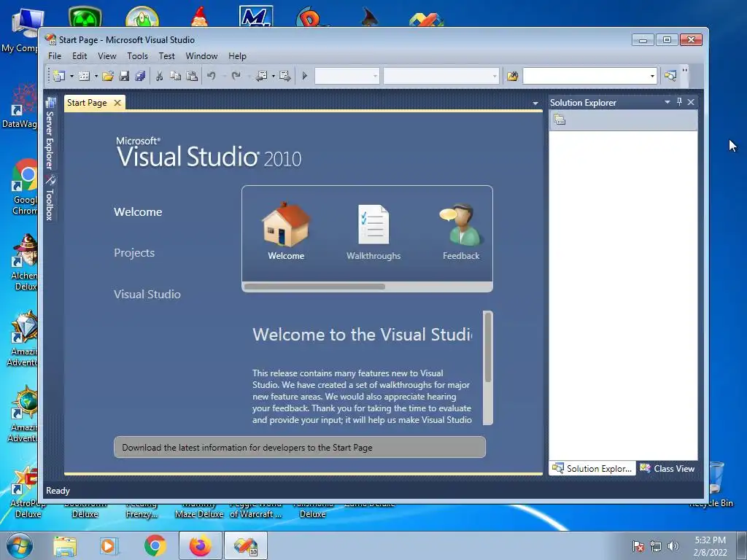Open the Test menu

coord(167,56)
